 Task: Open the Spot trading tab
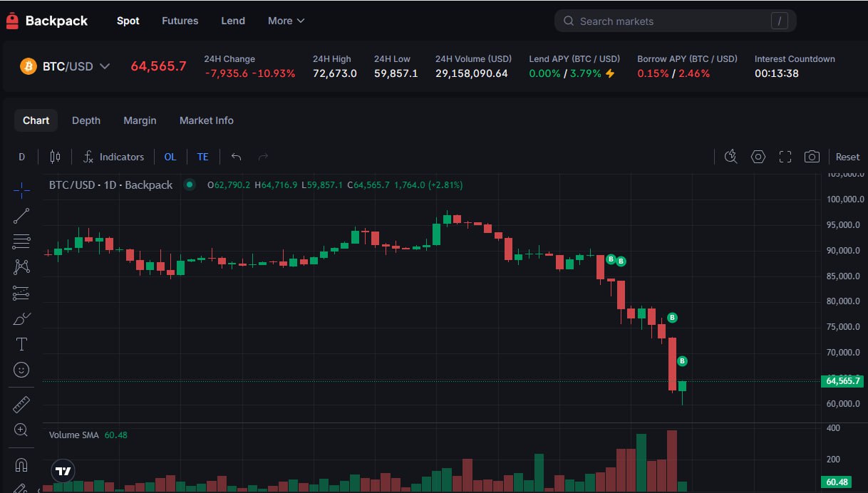[128, 21]
